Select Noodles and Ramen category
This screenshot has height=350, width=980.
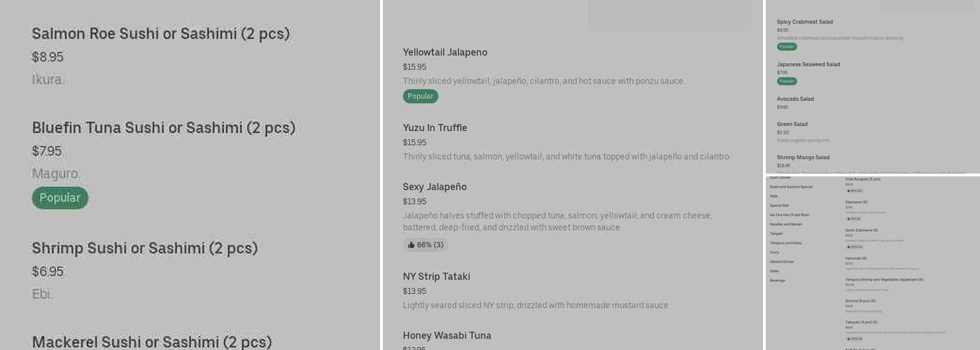[785, 224]
